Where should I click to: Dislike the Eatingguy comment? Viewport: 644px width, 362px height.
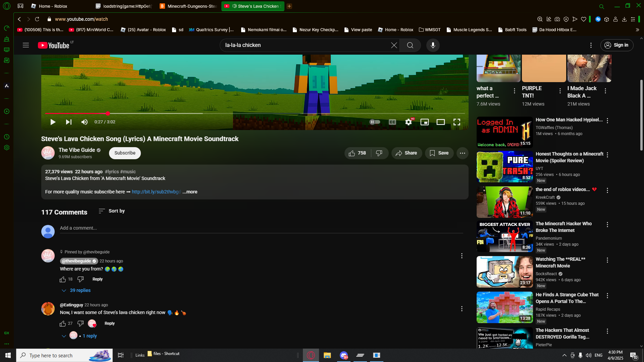tap(80, 323)
